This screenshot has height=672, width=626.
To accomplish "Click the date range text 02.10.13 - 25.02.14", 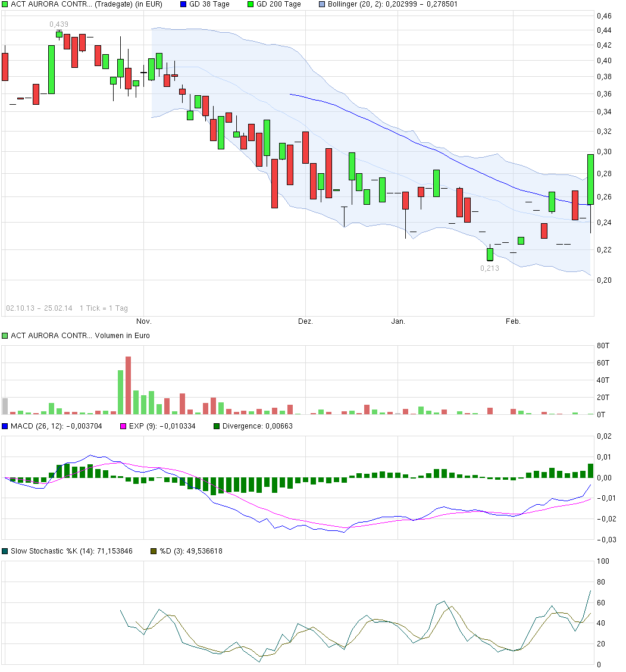I will tap(39, 308).
